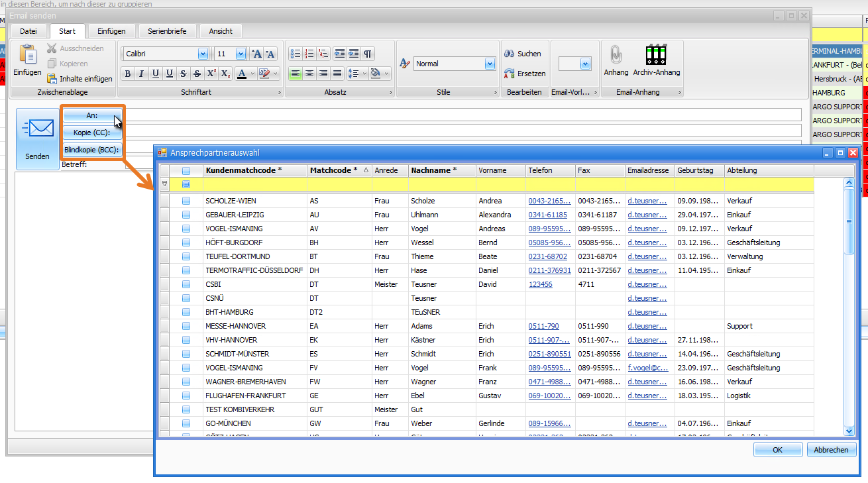Open the Email-Vorlage template dropdown

click(x=585, y=64)
